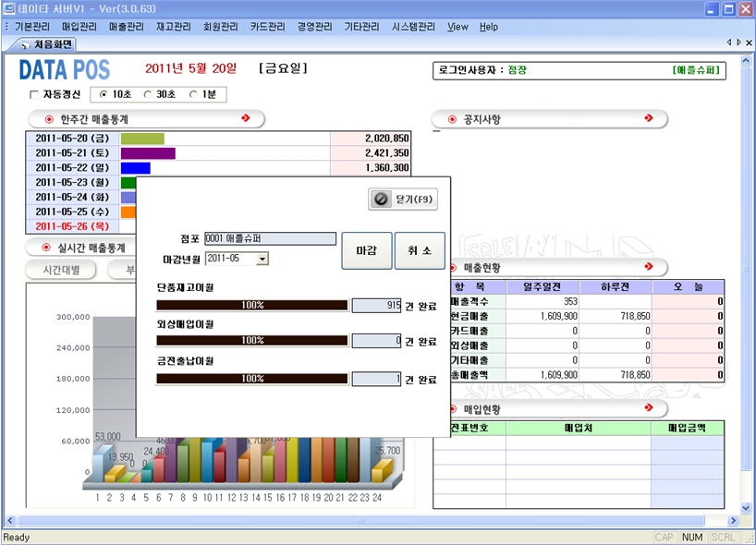
Task: Click the red bullet icon beside 실시간 매출통계
Action: [x=45, y=248]
